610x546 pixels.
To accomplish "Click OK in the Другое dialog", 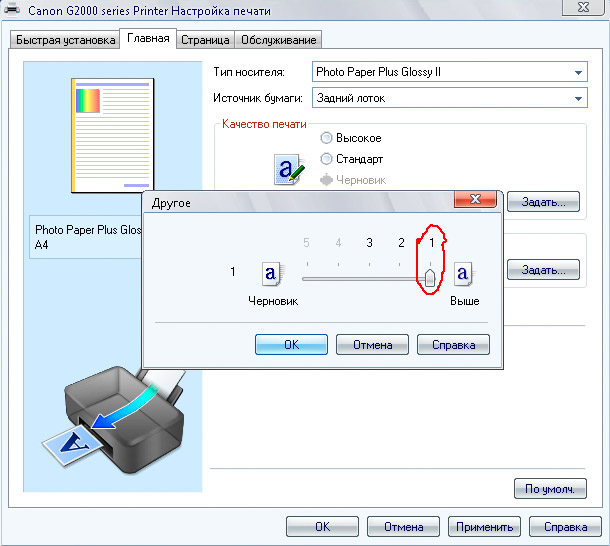I will (x=291, y=345).
